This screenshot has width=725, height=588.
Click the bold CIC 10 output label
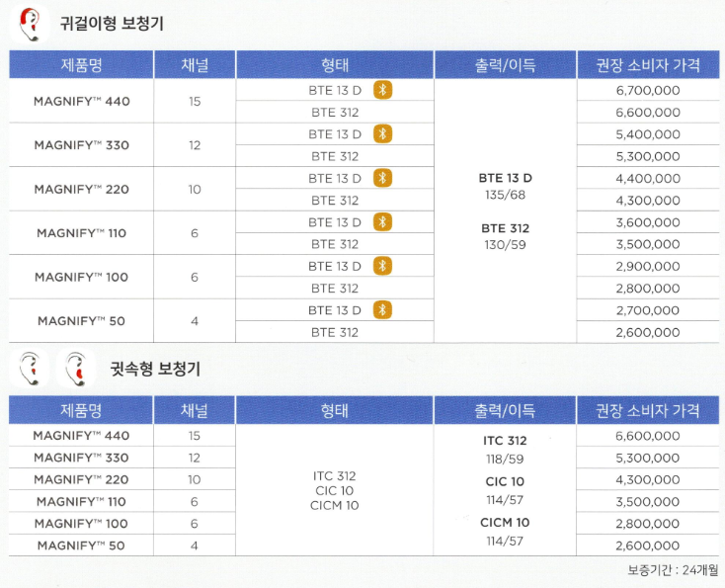coord(505,481)
